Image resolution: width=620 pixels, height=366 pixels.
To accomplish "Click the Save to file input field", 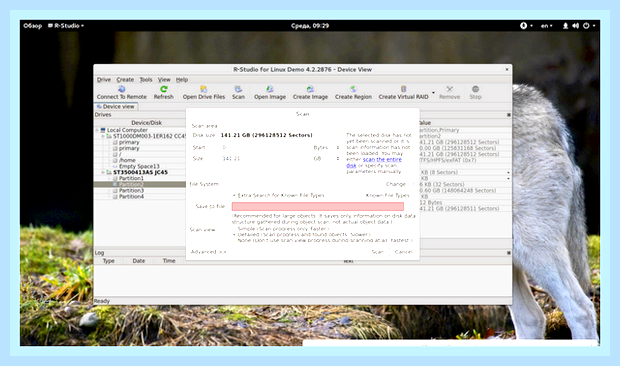I will [x=318, y=206].
